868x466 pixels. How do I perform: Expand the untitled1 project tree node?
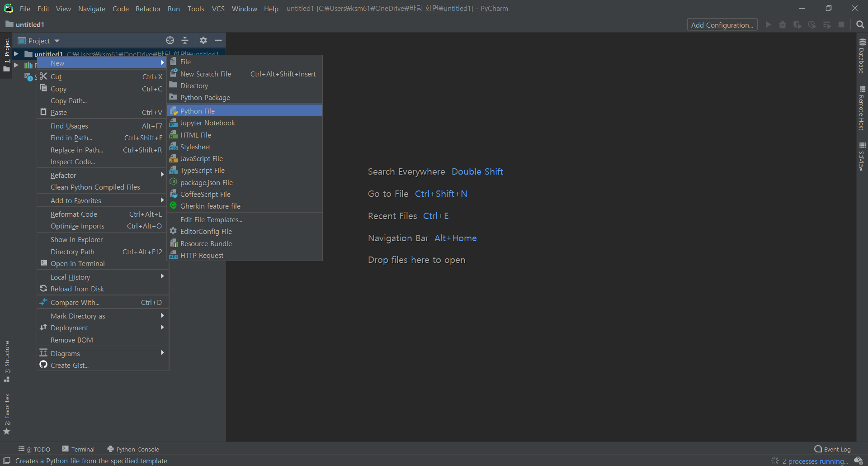pos(16,54)
